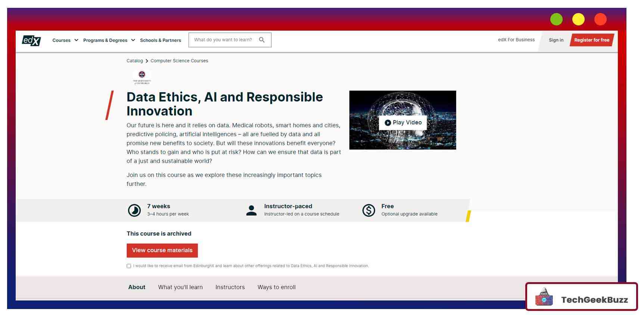
Task: Click the edX logo
Action: pyautogui.click(x=31, y=40)
